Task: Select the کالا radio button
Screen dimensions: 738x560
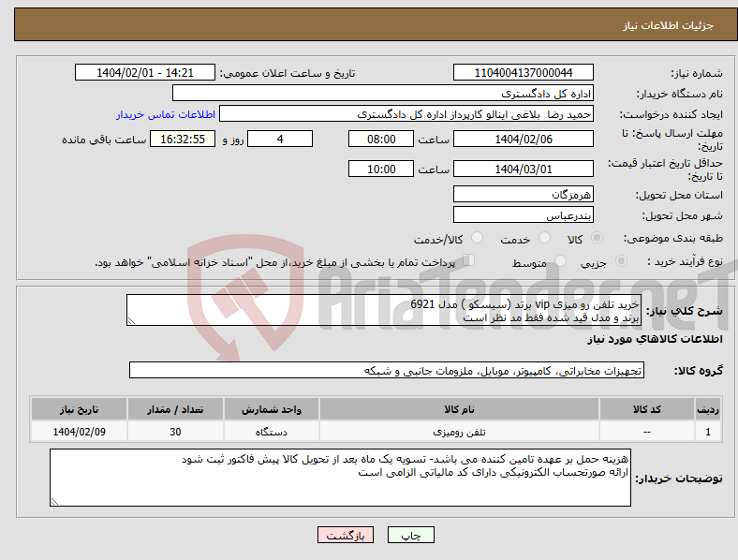Action: click(597, 238)
